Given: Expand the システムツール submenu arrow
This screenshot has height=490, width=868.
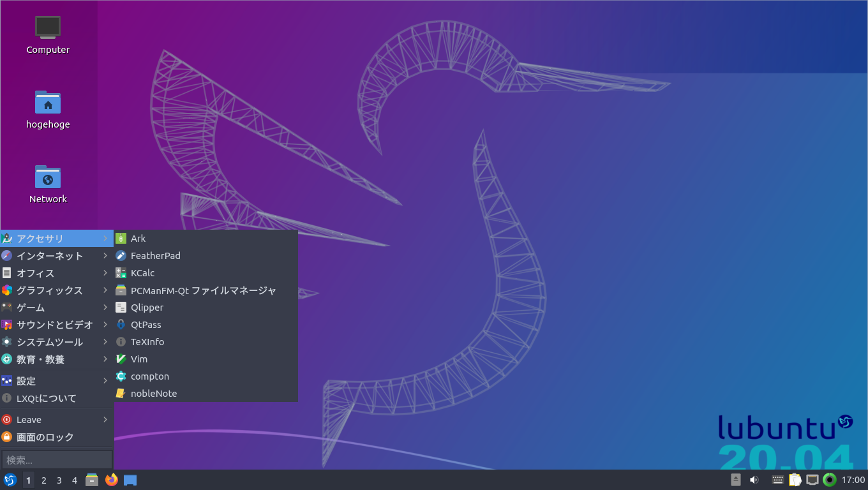Looking at the screenshot, I should tap(105, 342).
